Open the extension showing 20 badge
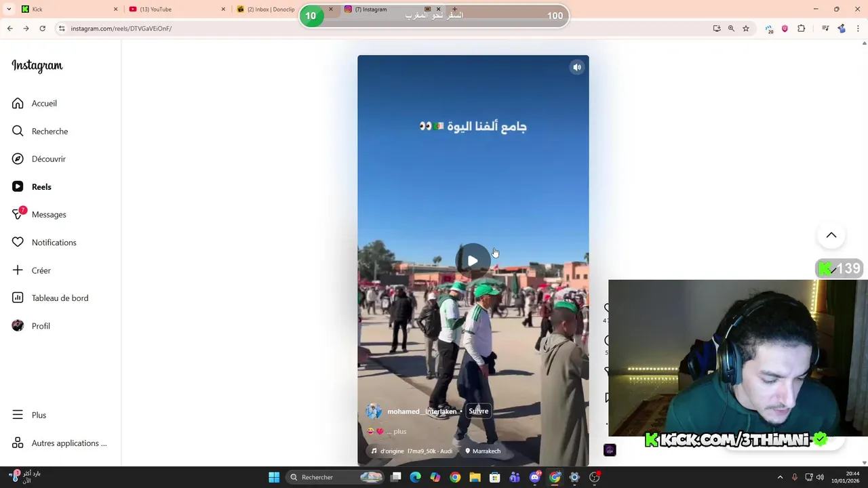Viewport: 868px width, 488px height. (769, 28)
